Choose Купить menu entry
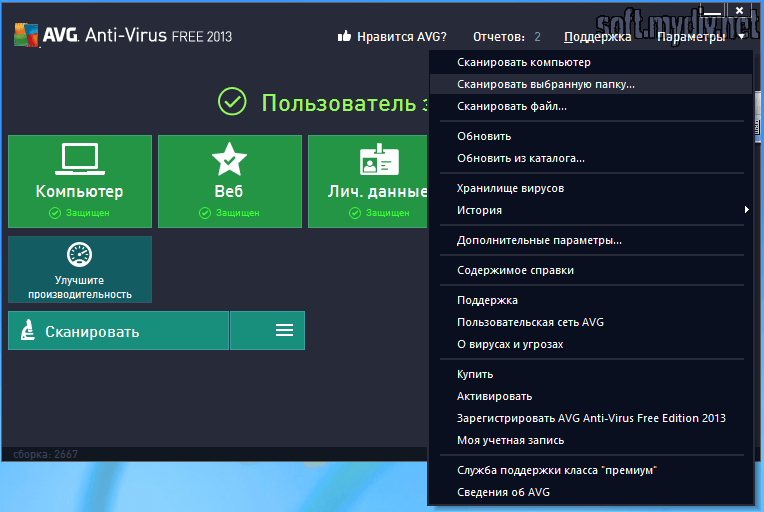This screenshot has width=764, height=512. 591,375
